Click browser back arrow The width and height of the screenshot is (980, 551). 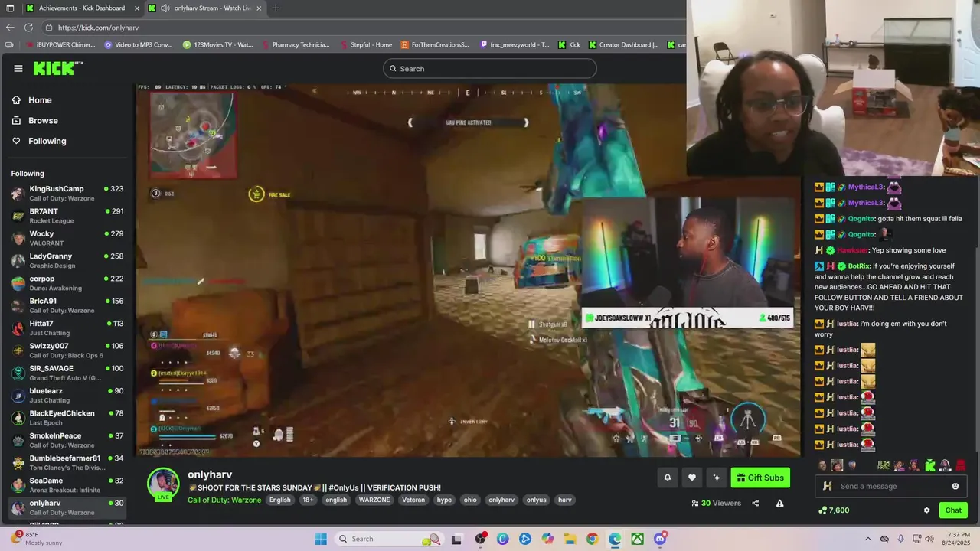[x=10, y=28]
